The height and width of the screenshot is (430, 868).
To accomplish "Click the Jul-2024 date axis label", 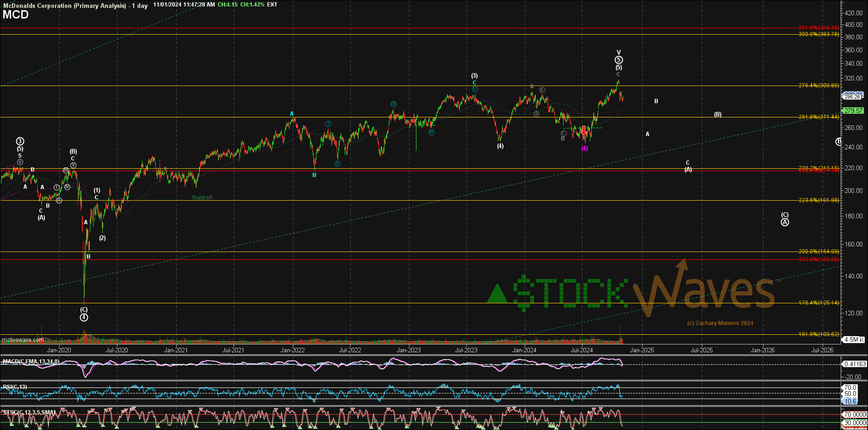I will 582,350.
